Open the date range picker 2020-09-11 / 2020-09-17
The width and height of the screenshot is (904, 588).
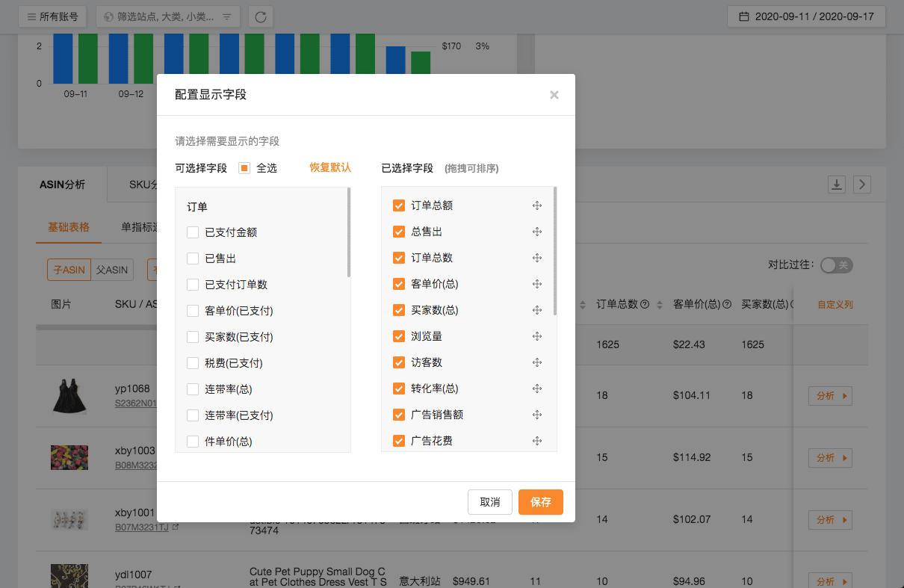click(x=806, y=16)
